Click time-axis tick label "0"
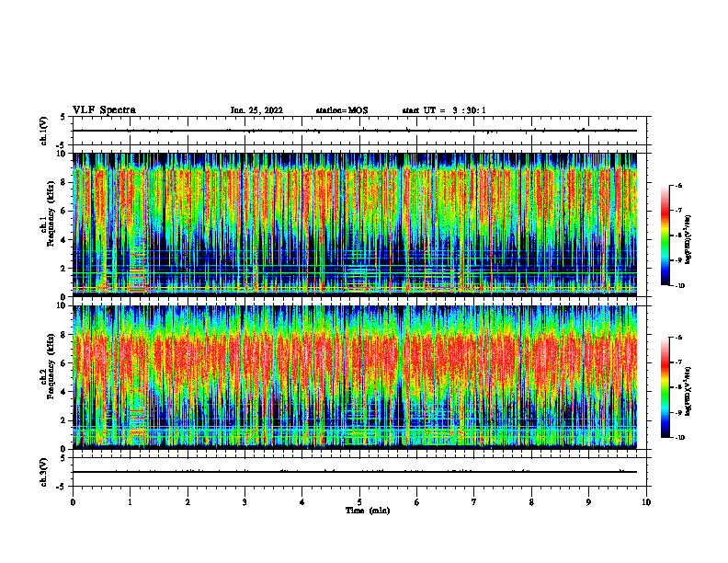The image size is (728, 563). tap(73, 502)
